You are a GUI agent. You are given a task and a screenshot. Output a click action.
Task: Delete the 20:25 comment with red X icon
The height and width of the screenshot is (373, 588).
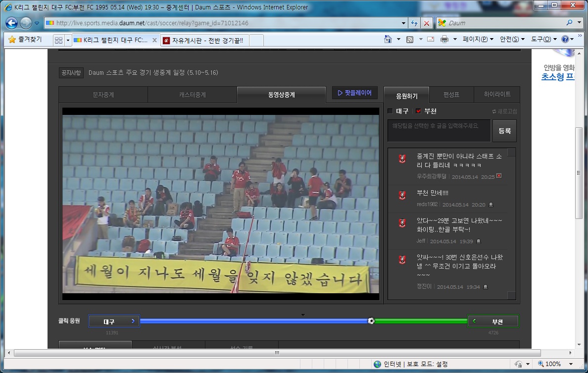click(x=499, y=176)
